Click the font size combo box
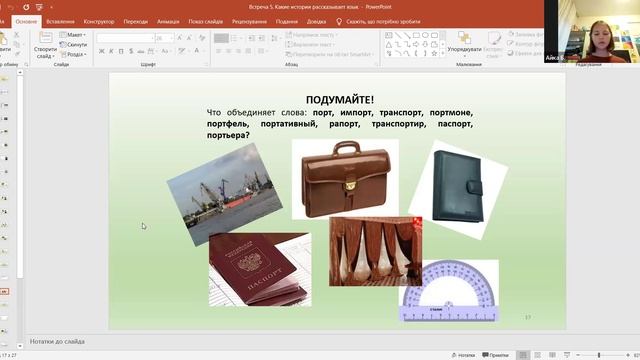 pyautogui.click(x=164, y=38)
